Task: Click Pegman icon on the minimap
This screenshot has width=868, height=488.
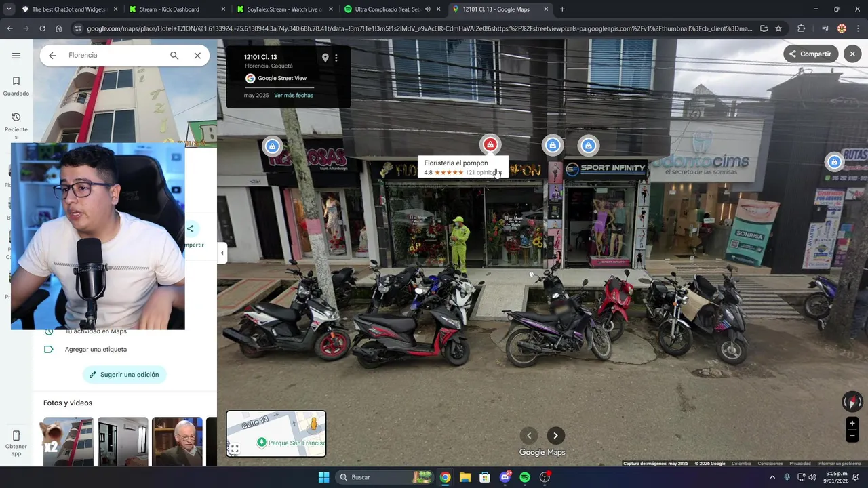Action: click(313, 425)
